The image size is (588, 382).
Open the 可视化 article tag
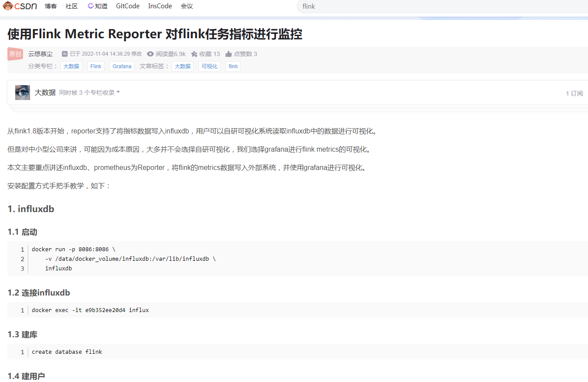pos(209,66)
